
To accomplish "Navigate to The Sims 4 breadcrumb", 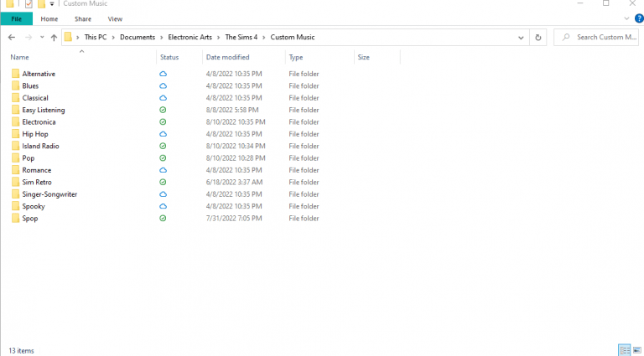I will click(242, 38).
